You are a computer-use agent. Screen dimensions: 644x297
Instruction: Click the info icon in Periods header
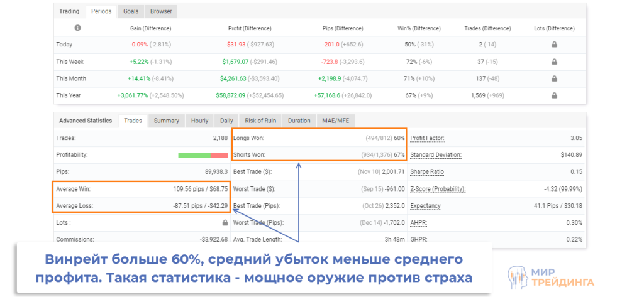(78, 28)
